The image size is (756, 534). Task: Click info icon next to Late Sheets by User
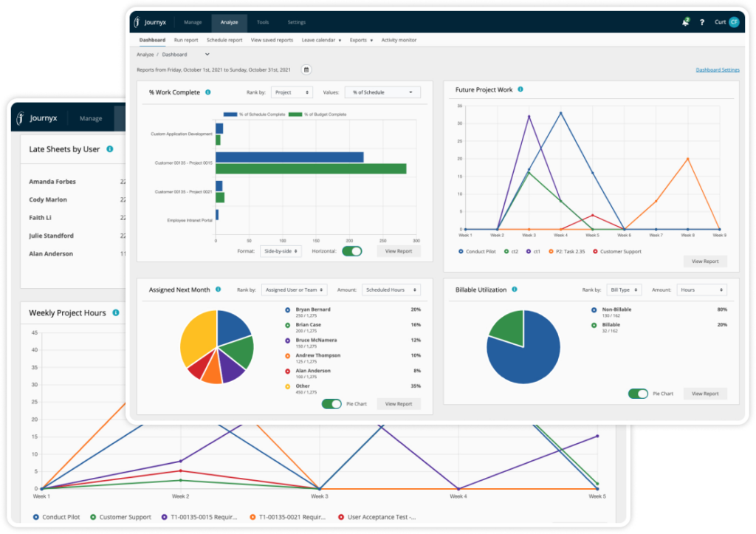(x=109, y=149)
